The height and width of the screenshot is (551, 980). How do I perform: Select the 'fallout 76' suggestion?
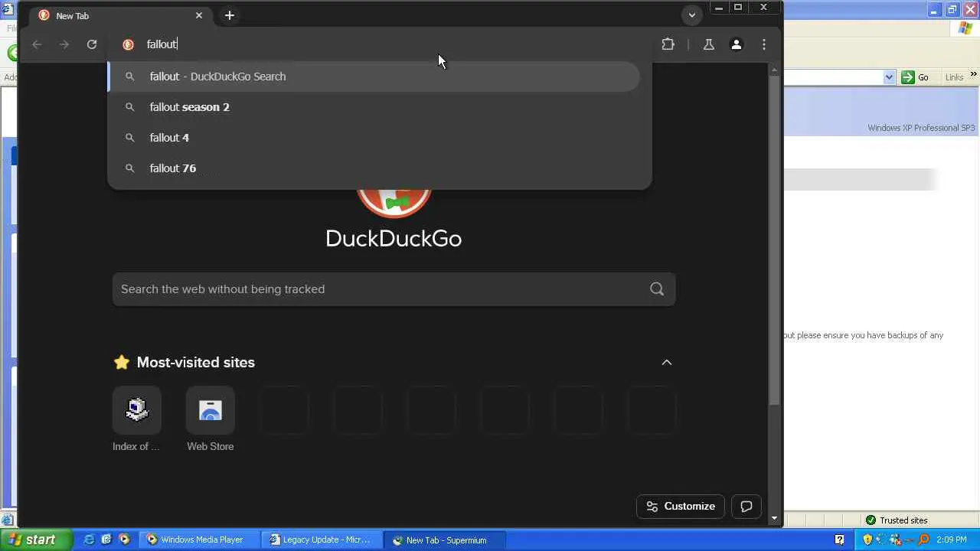[374, 168]
